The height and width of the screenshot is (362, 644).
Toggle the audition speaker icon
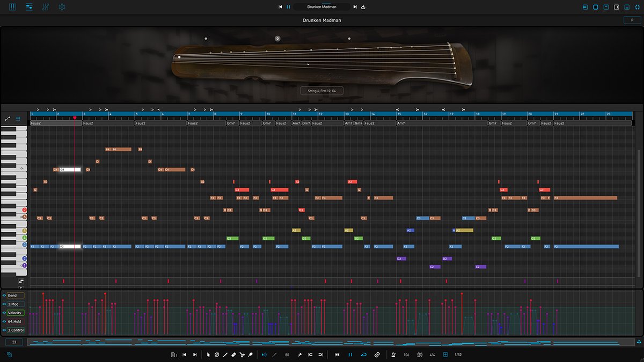(x=264, y=354)
